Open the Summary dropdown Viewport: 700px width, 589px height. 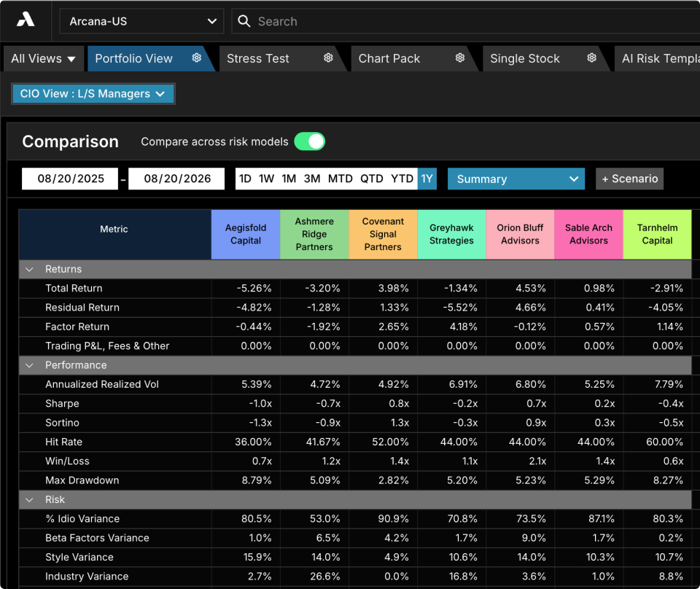tap(516, 179)
